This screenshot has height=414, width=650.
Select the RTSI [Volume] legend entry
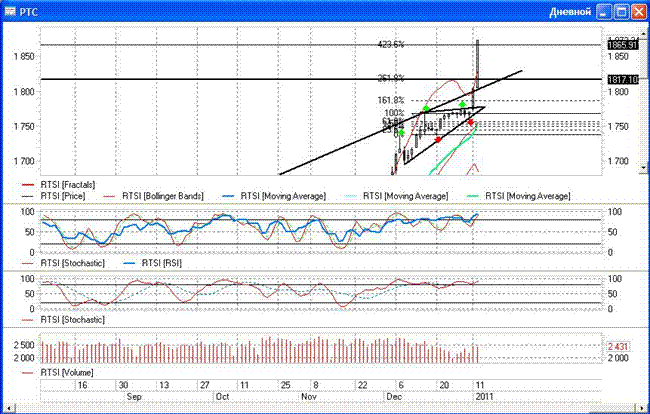click(x=58, y=372)
